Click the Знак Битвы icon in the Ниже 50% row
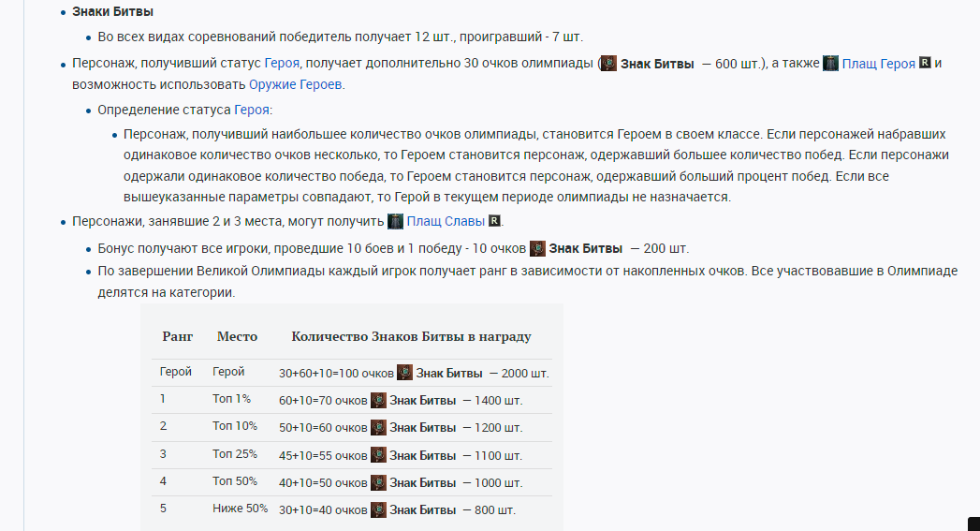The image size is (980, 531). [x=378, y=509]
